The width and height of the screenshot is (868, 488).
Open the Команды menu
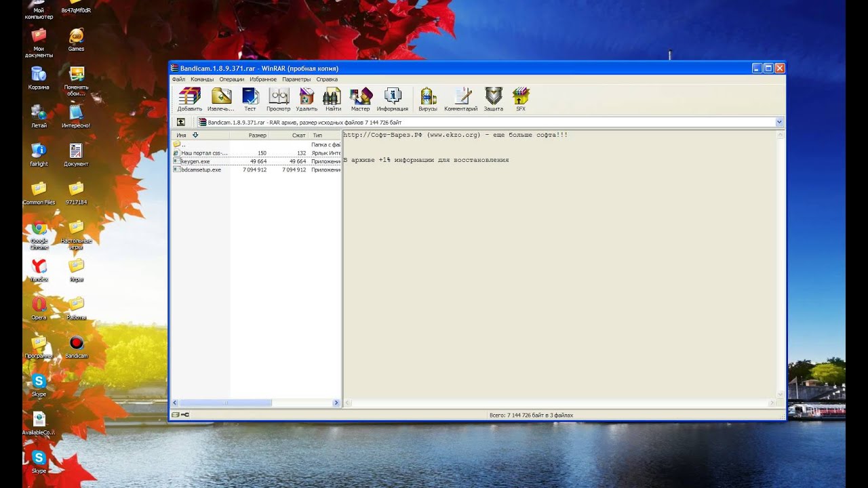coord(202,79)
